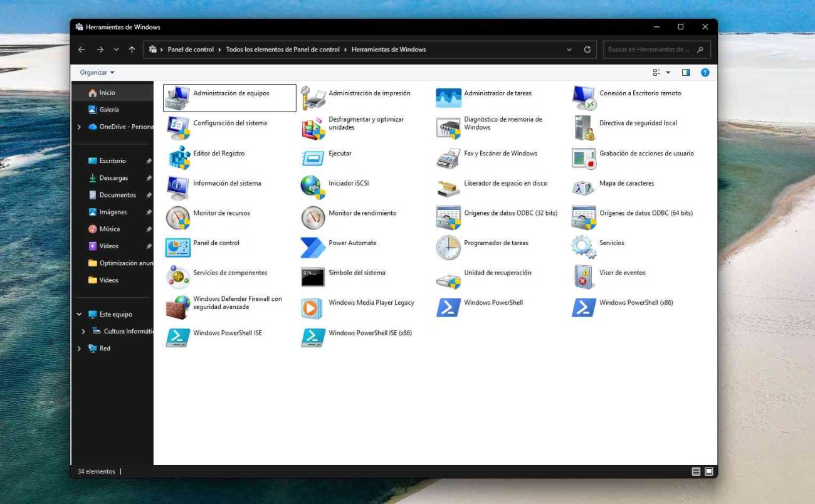Open the Conexión a Escritorio remoto icon
815x504 pixels.
[584, 98]
